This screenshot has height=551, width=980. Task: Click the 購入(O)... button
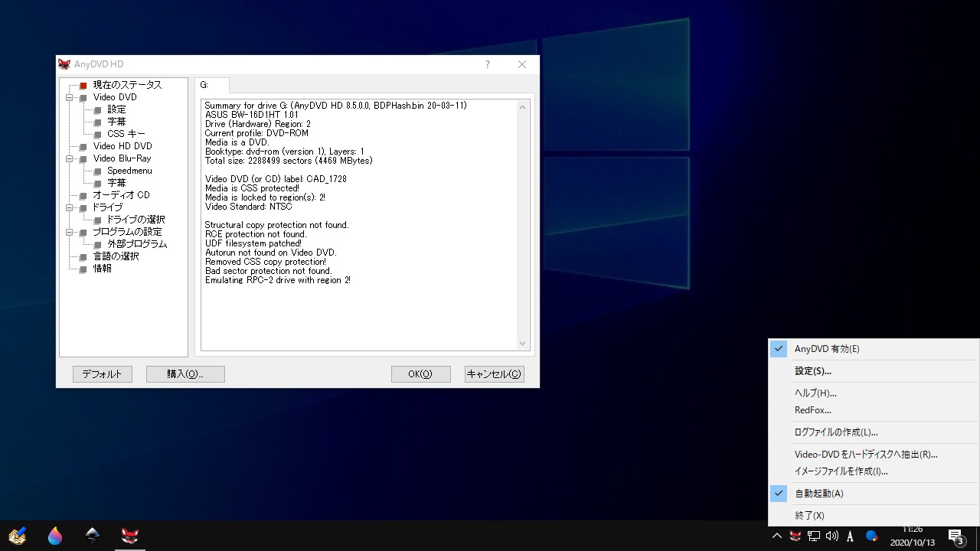(x=185, y=374)
